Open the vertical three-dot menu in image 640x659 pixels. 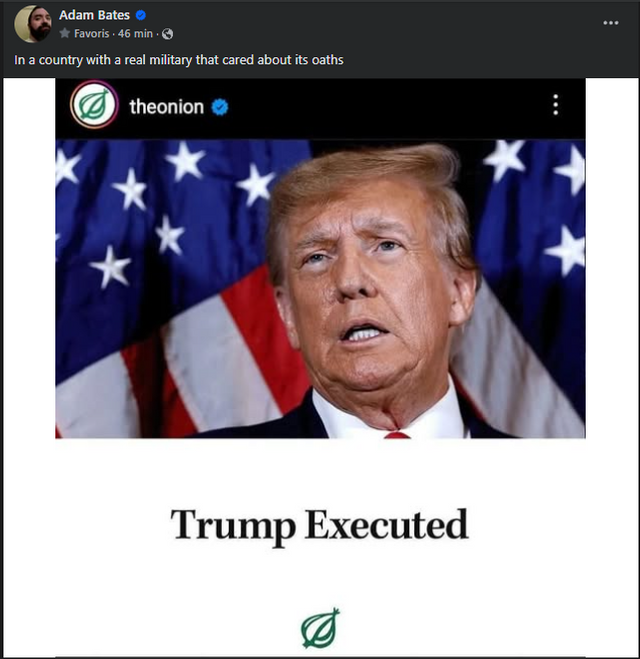(x=555, y=105)
